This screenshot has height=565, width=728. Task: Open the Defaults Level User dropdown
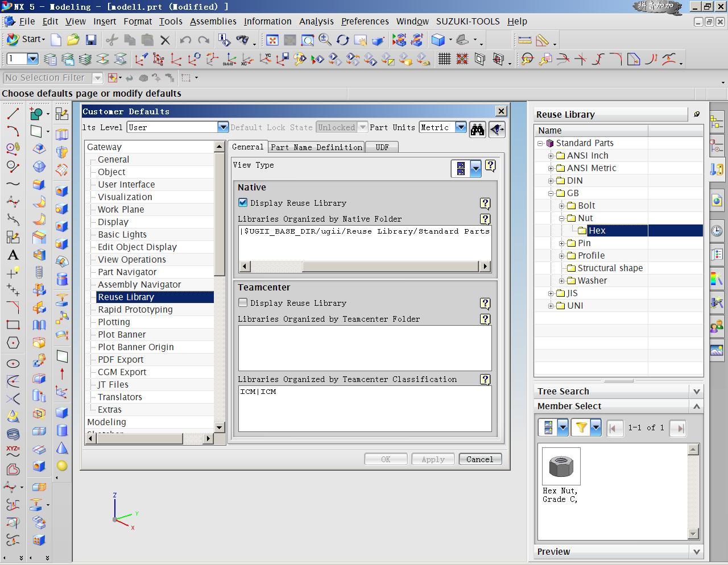tap(223, 127)
